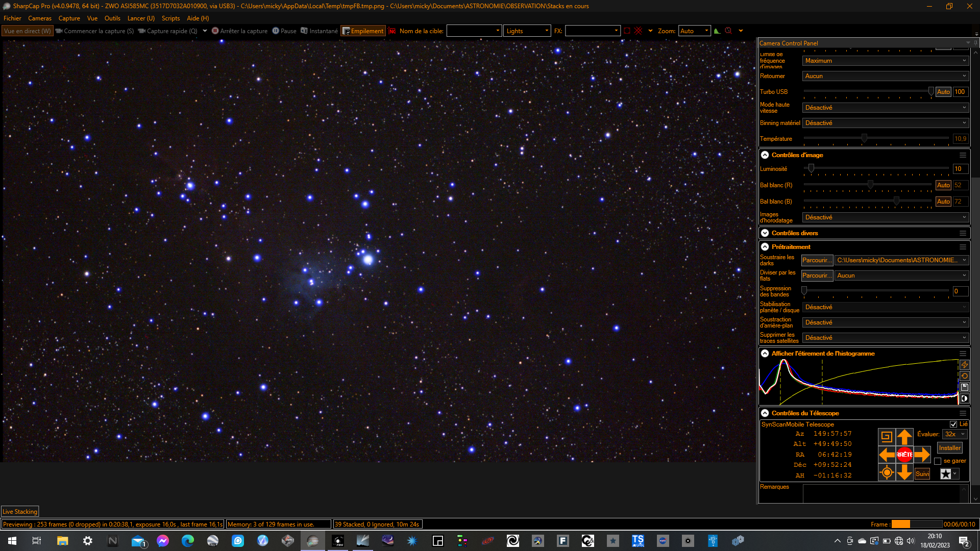Click the Instantané snapshot button
The image size is (980, 551).
click(319, 31)
